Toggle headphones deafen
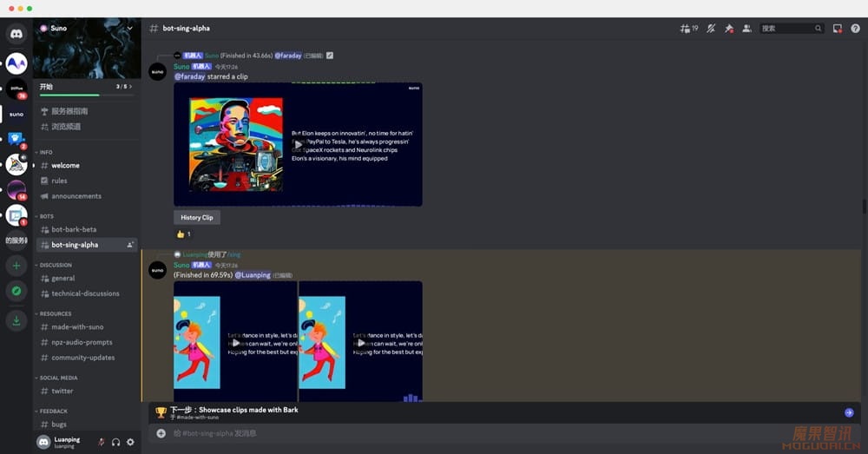The width and height of the screenshot is (868, 454). [x=115, y=442]
